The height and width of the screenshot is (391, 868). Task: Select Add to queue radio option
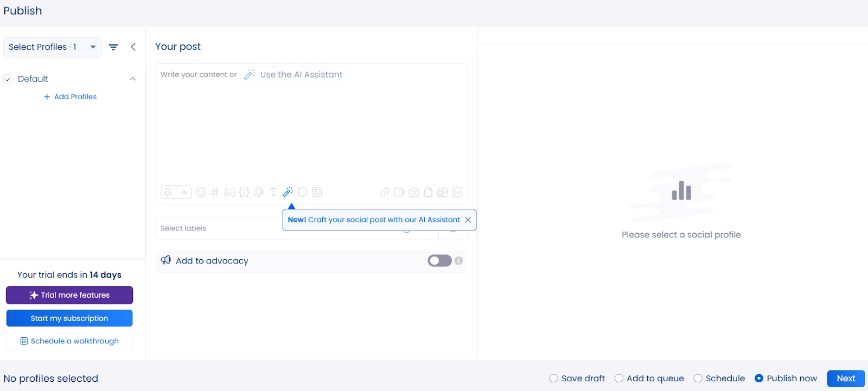(x=619, y=379)
